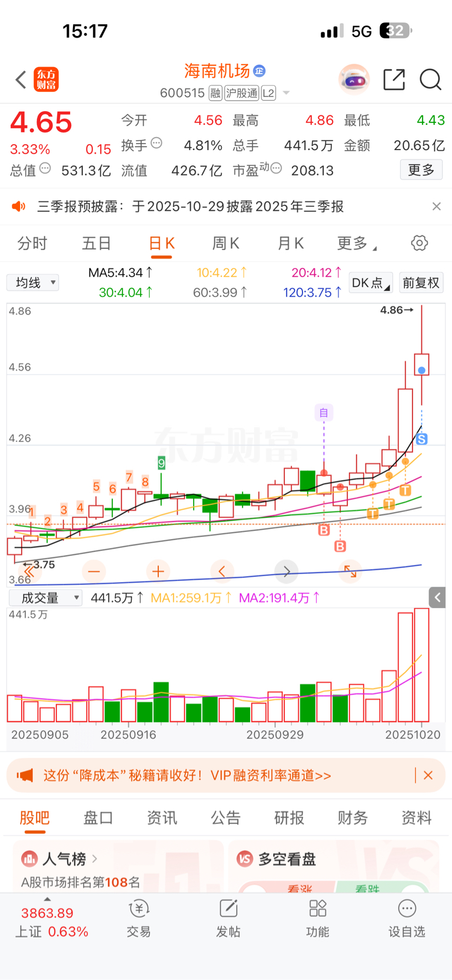Viewport: 452px width, 980px height.
Task: Tap the 4.86 high price label
Action: tap(397, 310)
